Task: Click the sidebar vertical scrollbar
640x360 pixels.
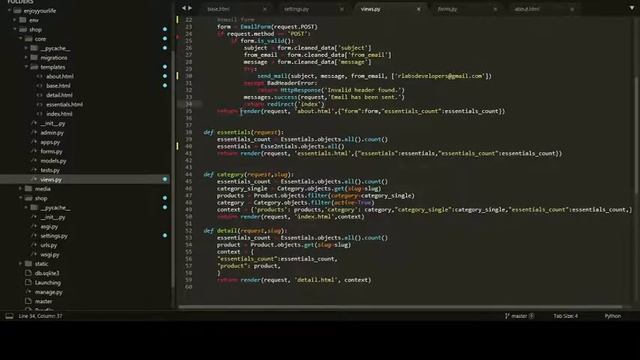Action: tap(173, 169)
